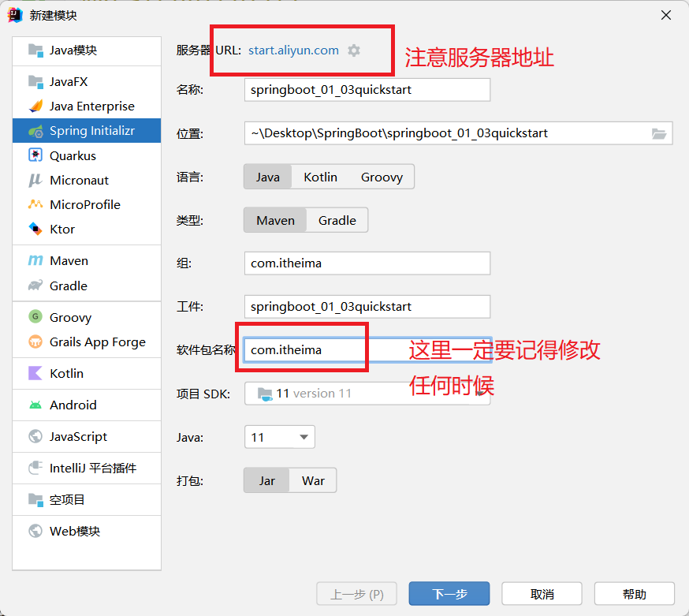Click the Gradle elephant icon
This screenshot has width=689, height=616.
point(35,286)
